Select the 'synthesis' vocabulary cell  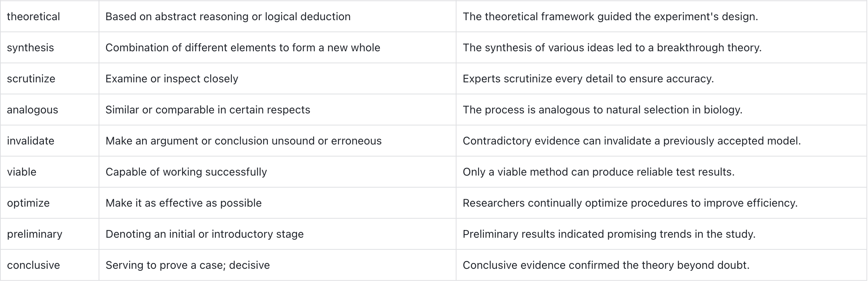[50, 47]
